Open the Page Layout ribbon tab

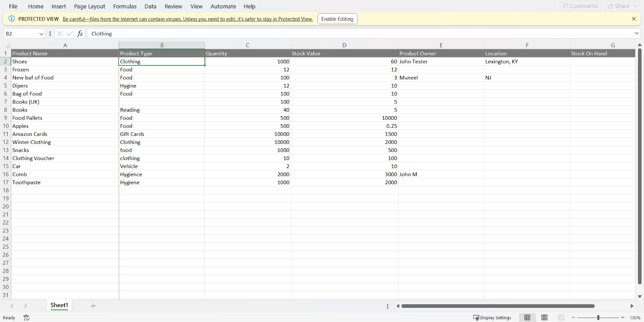89,6
